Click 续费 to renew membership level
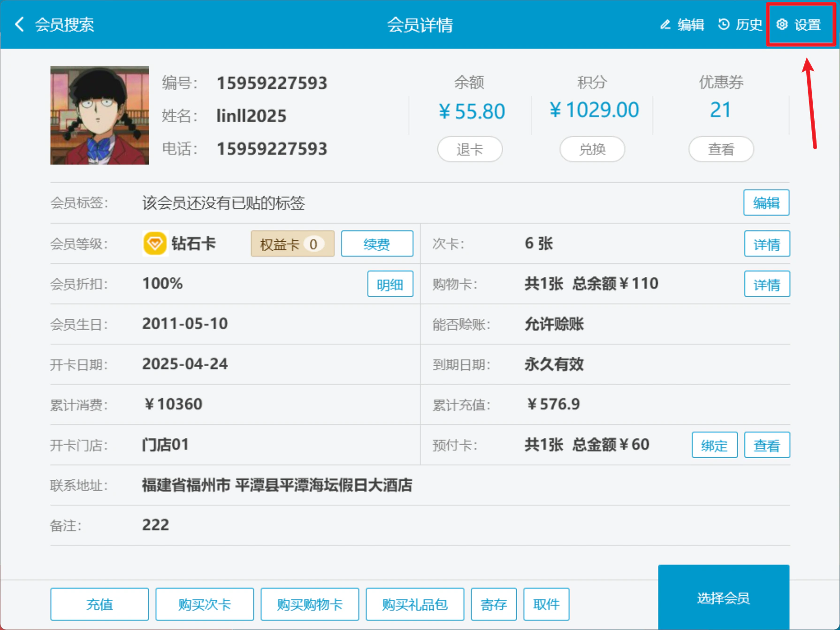The height and width of the screenshot is (630, 840). (x=377, y=244)
